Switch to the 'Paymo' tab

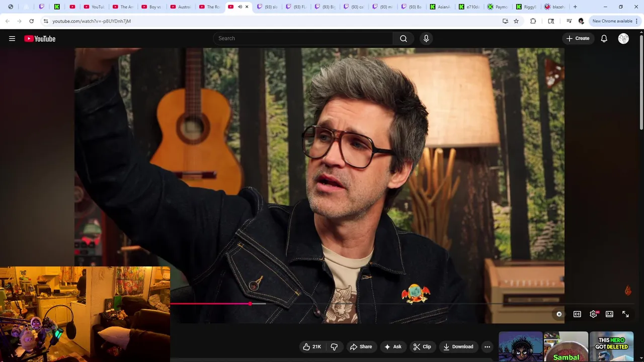498,7
